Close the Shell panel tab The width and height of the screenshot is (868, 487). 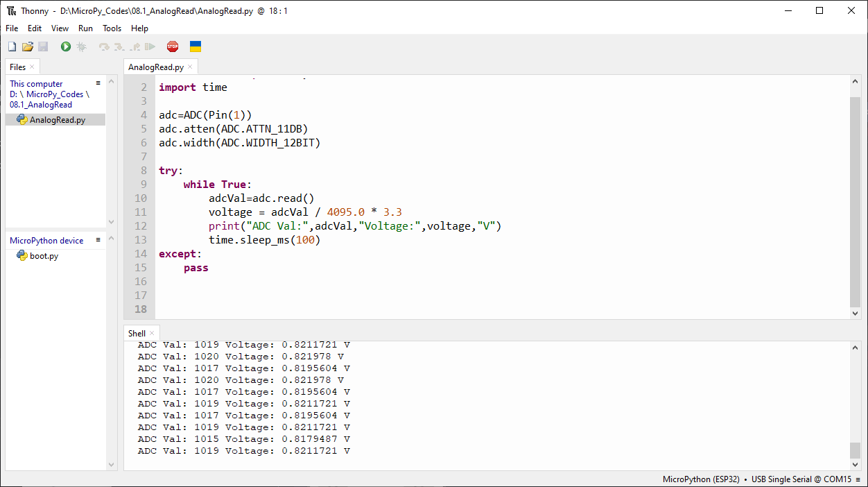[x=152, y=334]
